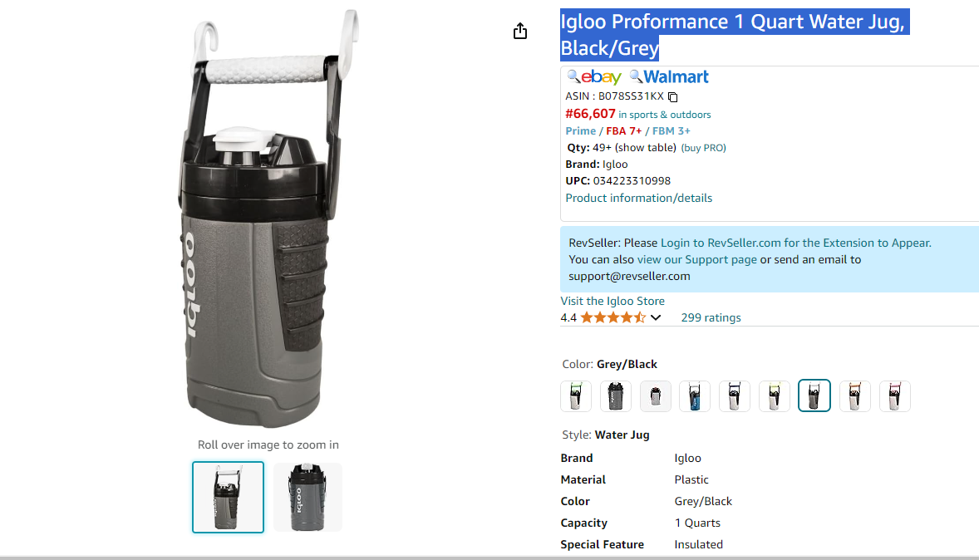Click the share icon above the product image
Screen dimensions: 979x560
coord(520,32)
